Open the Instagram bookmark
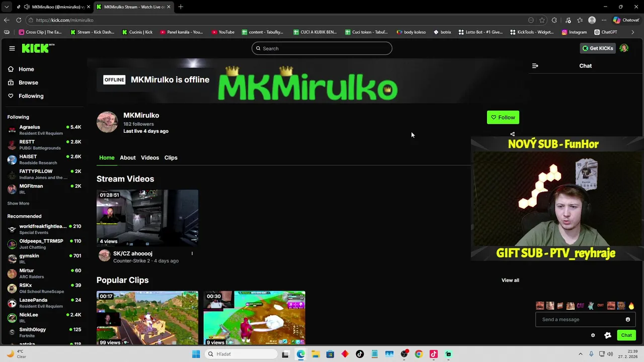The height and width of the screenshot is (362, 644). pos(574,32)
